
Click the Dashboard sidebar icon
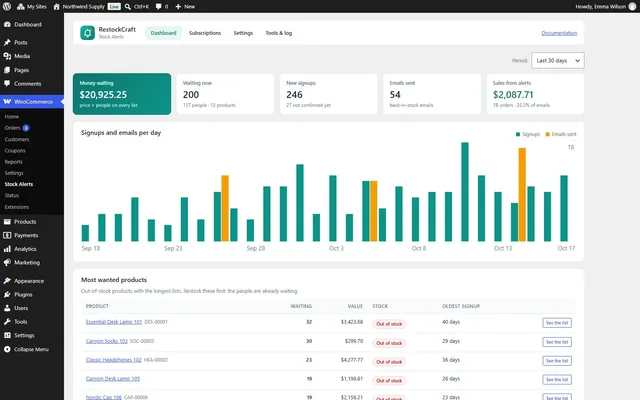[7, 24]
